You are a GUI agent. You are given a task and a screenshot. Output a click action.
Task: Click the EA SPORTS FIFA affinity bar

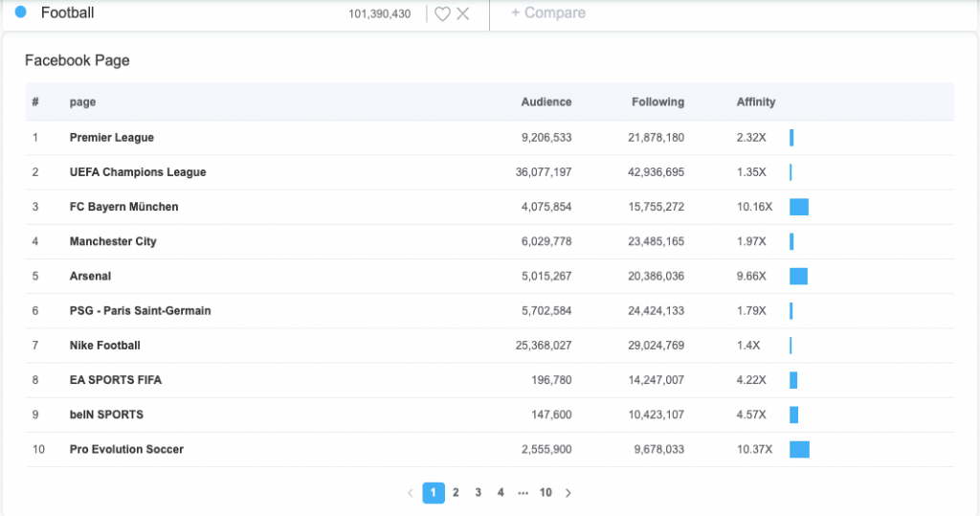(x=793, y=380)
